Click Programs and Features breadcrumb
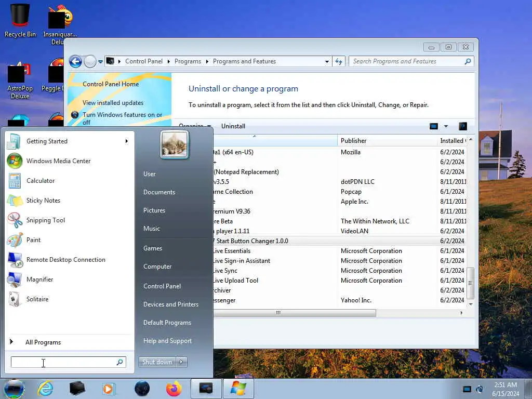 pos(244,61)
